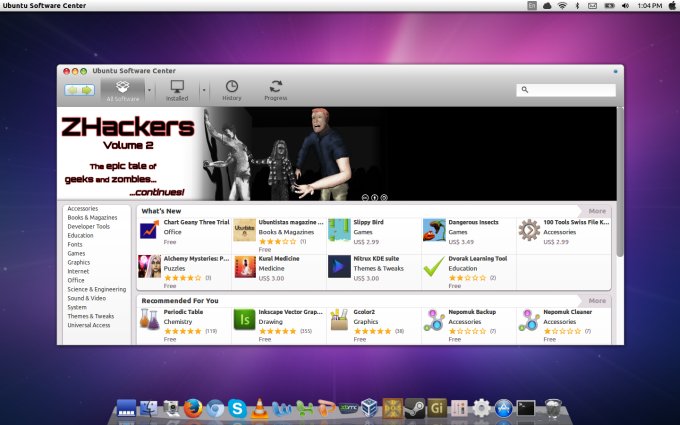Image resolution: width=680 pixels, height=425 pixels.
Task: Open the Science & Engineering category
Action: coord(97,289)
